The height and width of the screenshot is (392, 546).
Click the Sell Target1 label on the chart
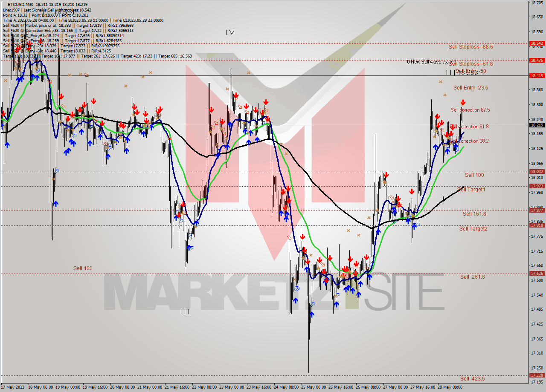click(x=472, y=190)
